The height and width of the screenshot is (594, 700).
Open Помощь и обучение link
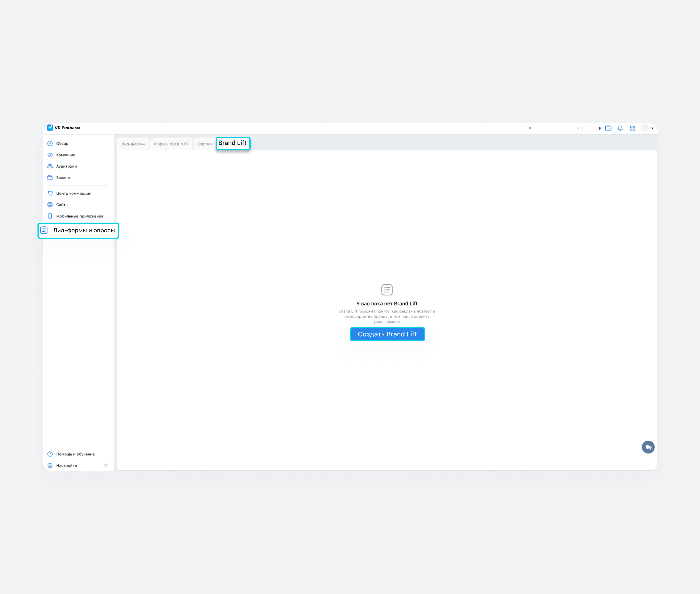(75, 454)
